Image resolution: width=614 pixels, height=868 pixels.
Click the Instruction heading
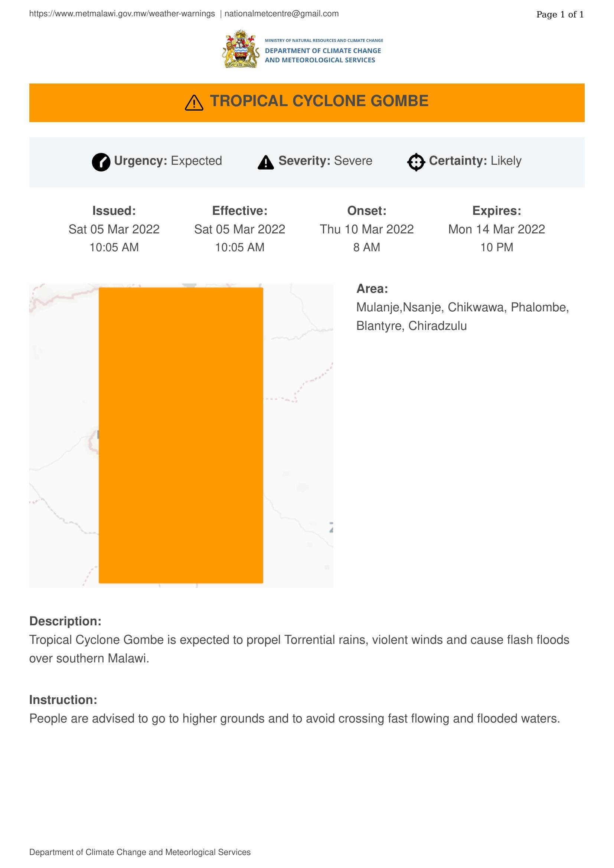(x=63, y=700)
